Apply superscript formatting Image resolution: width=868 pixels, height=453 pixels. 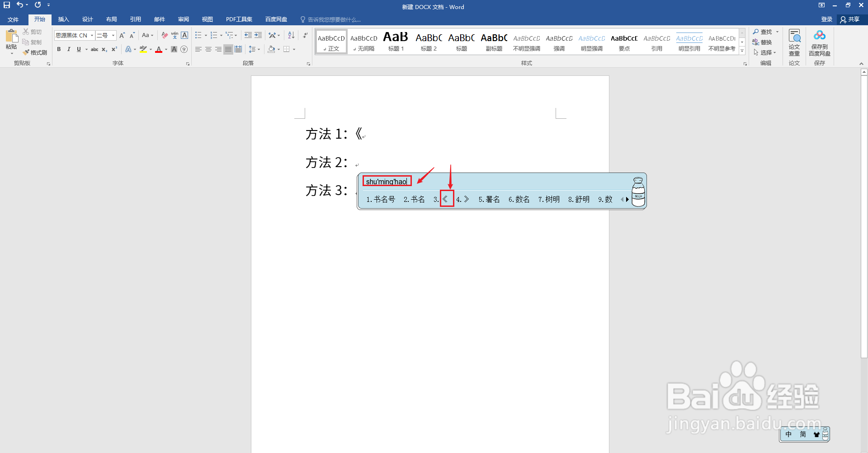(114, 49)
